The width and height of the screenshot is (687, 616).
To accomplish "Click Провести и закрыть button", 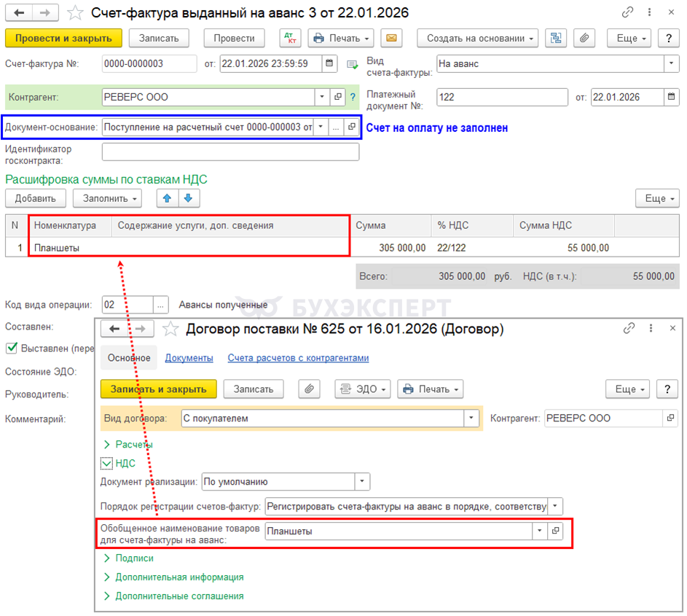I will [63, 38].
